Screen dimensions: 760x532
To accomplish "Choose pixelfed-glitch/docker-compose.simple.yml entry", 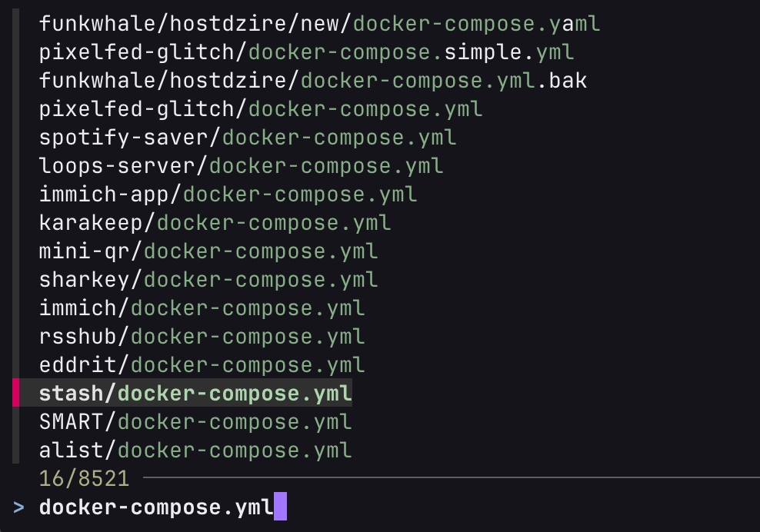I will click(306, 52).
